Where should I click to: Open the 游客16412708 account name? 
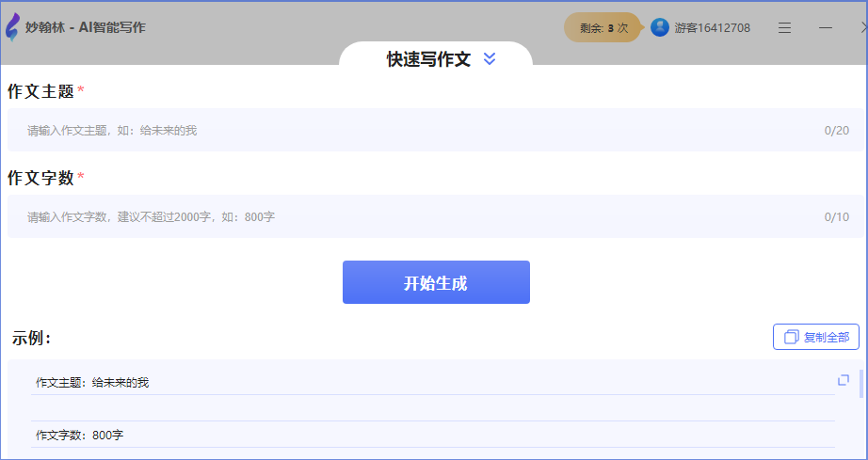tap(712, 28)
